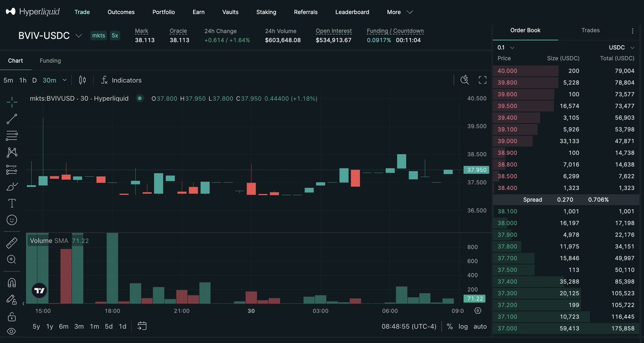Screen dimensions: 644x343
Task: Set chart range to 5y
Action: coord(36,326)
